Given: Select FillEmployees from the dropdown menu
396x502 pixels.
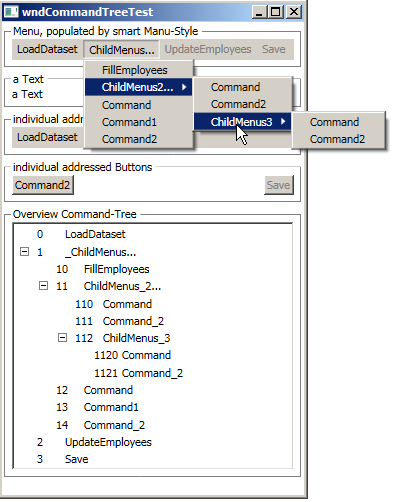Looking at the screenshot, I should pos(139,70).
